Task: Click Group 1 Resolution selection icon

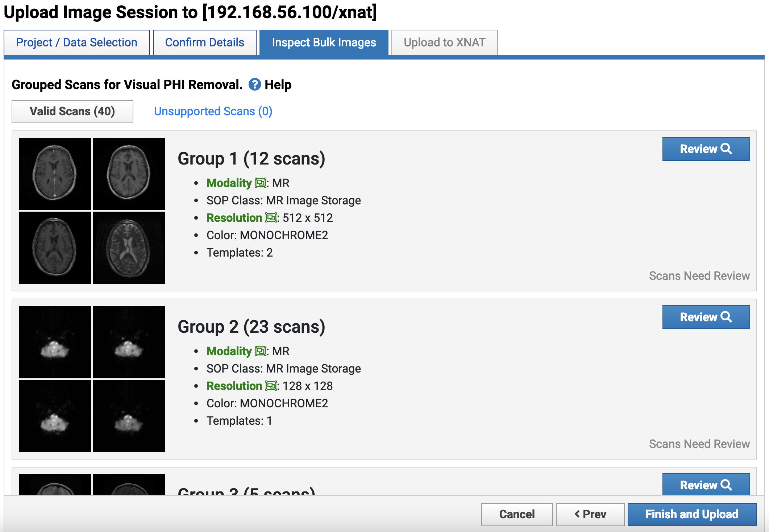Action: pyautogui.click(x=271, y=217)
